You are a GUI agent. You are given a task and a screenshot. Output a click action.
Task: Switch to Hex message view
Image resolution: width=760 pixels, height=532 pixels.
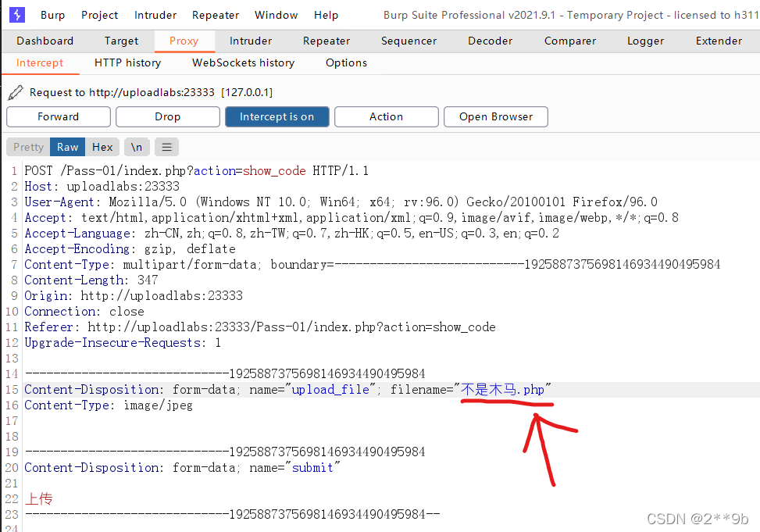102,147
